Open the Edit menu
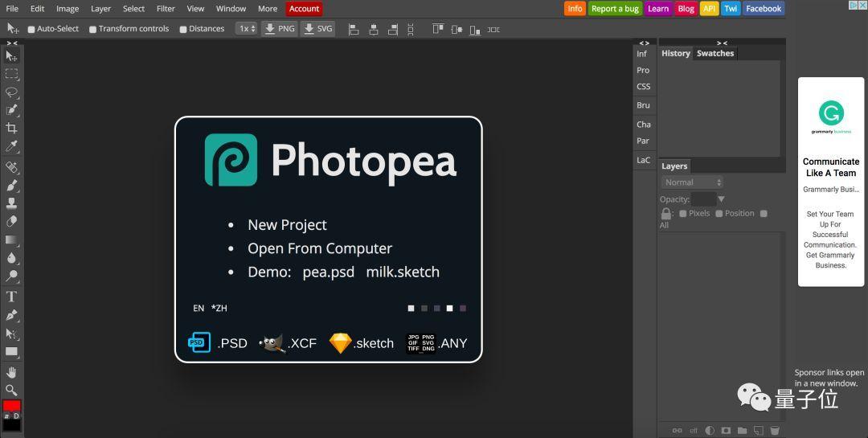Viewport: 868px width, 438px height. (x=38, y=9)
